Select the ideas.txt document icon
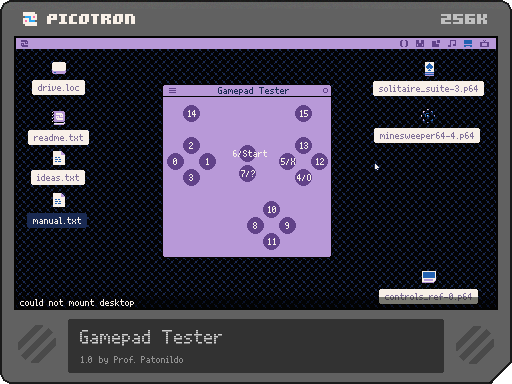 (x=59, y=158)
